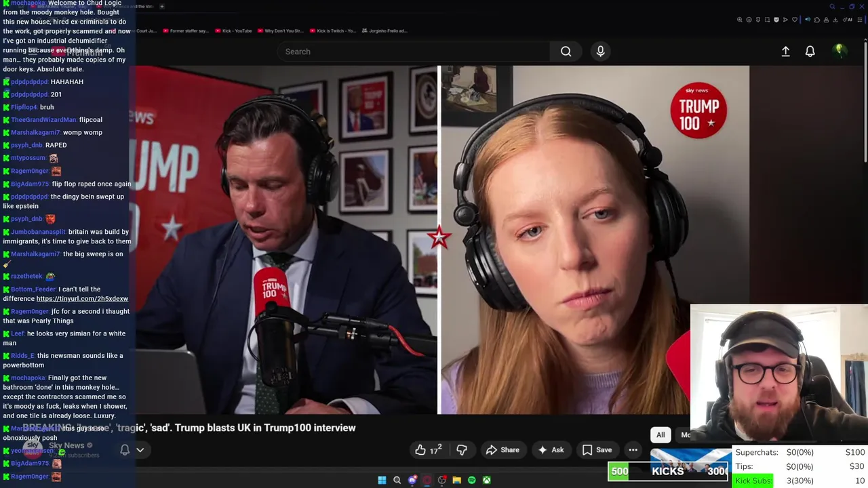Bookmark page with the heart icon

point(795,20)
